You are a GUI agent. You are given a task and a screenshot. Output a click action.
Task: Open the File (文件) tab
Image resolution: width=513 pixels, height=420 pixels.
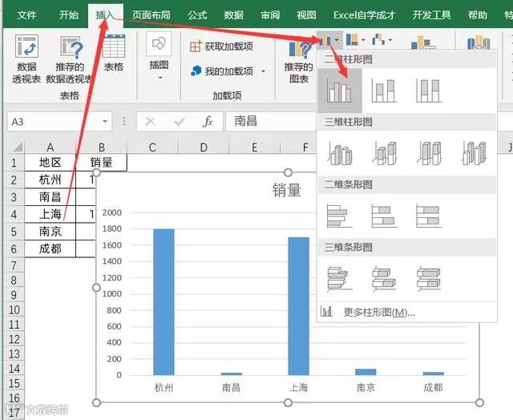26,14
